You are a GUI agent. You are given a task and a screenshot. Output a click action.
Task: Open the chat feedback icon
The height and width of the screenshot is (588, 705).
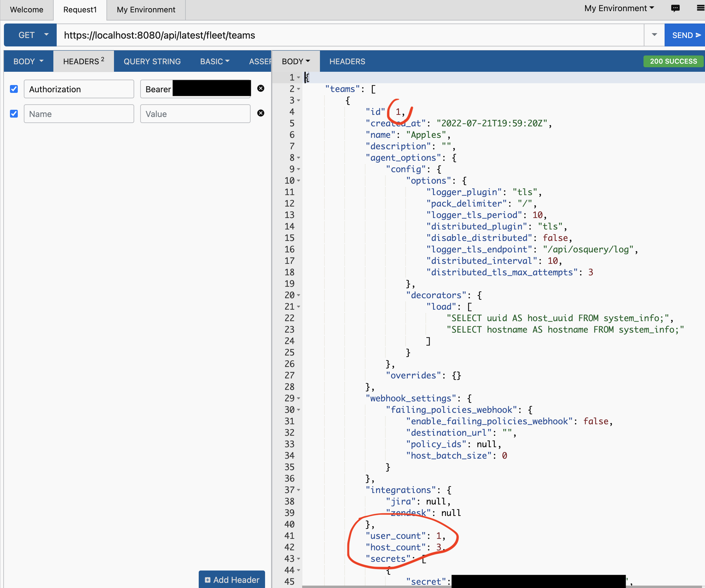click(675, 8)
